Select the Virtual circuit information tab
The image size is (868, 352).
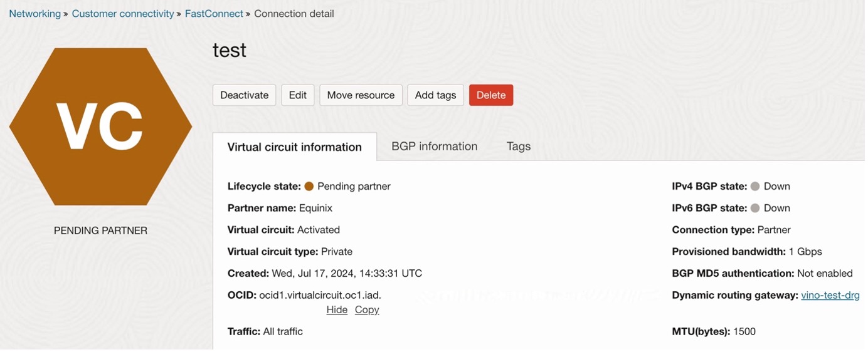(x=294, y=147)
